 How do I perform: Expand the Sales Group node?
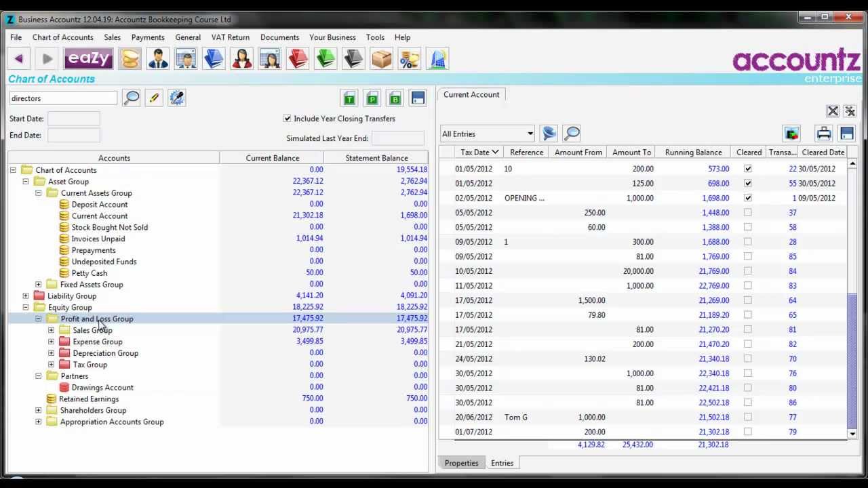pos(51,330)
